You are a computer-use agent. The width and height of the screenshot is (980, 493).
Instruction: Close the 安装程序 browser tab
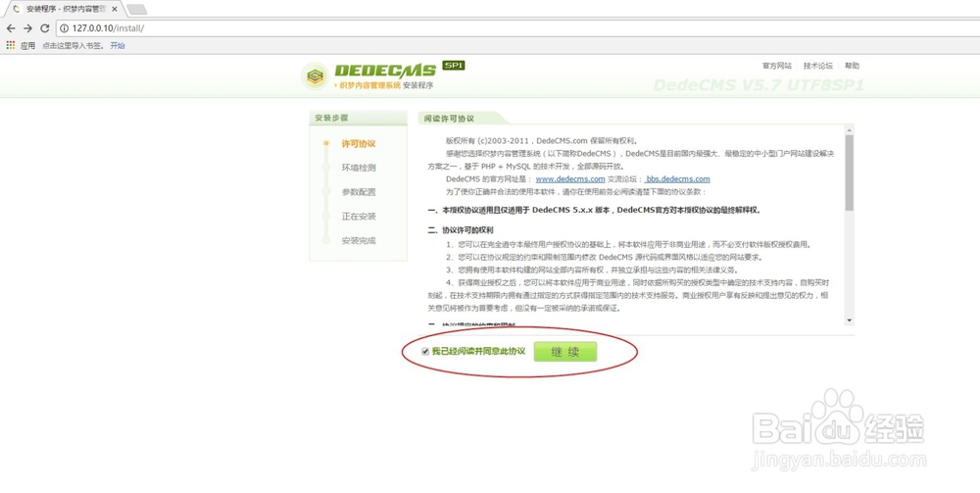pos(115,9)
